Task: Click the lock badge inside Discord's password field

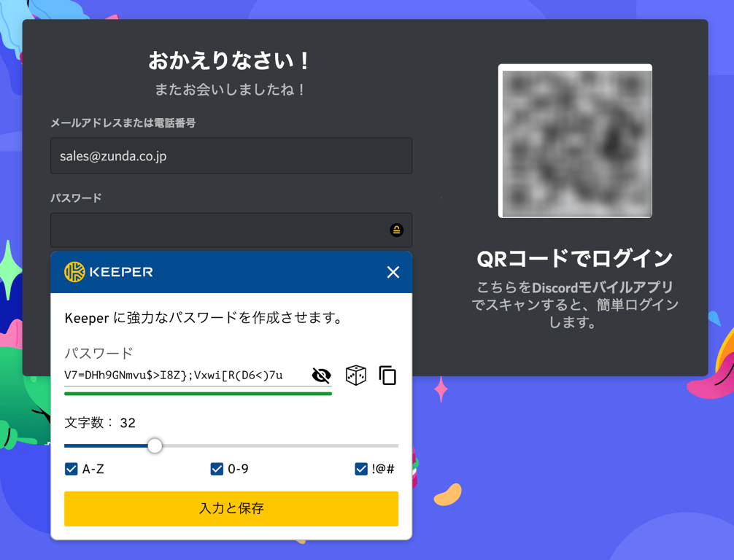Action: coord(395,230)
